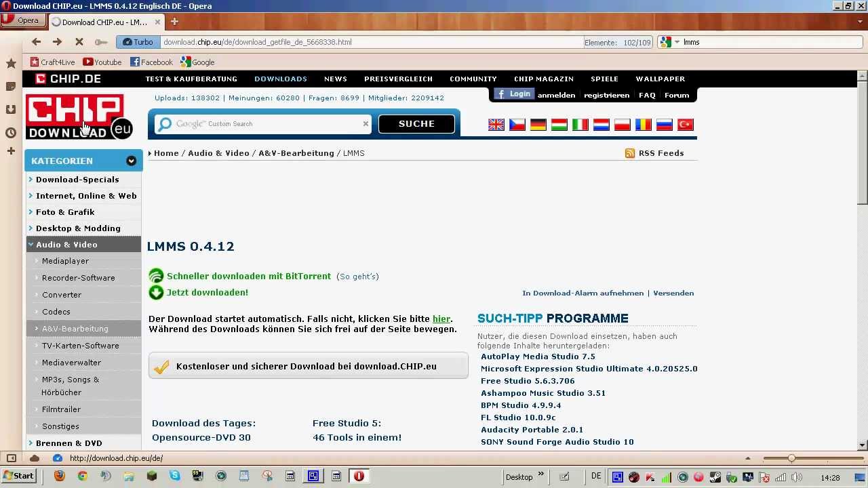Collapse the Audio & Video category
868x488 pixels.
(x=84, y=245)
